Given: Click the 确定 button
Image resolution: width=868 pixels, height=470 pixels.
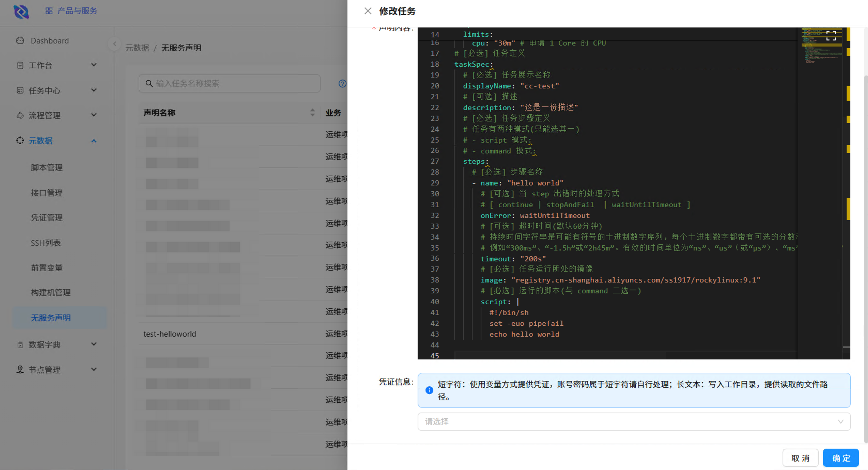Looking at the screenshot, I should 841,458.
